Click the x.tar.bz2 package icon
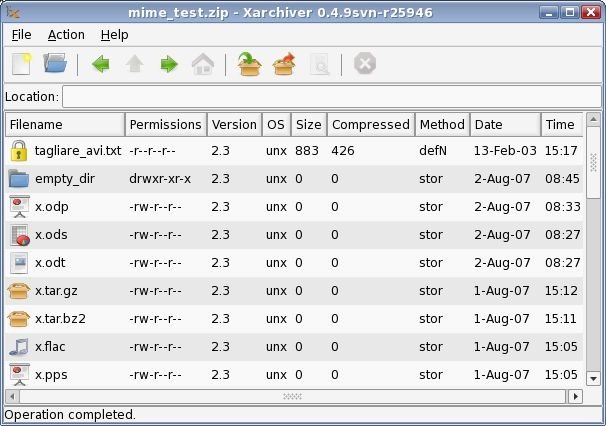Screen dimensions: 606x426 [19, 319]
